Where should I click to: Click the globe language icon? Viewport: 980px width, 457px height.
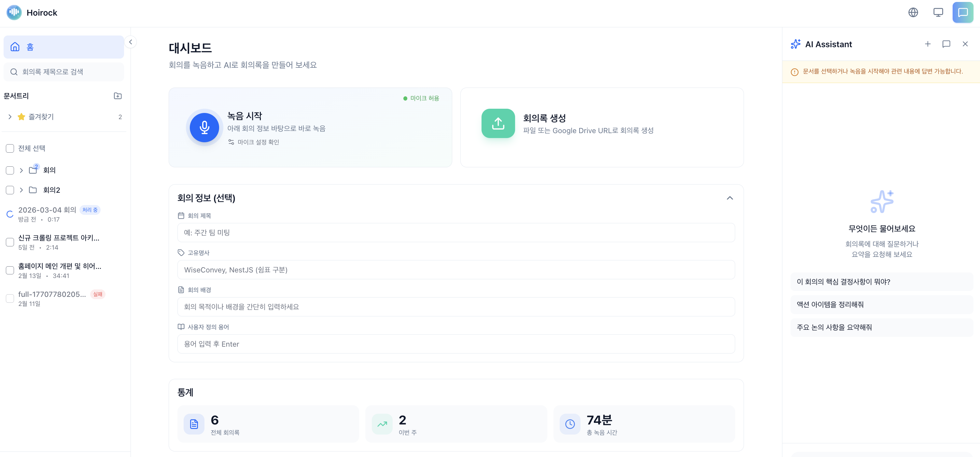pos(913,13)
